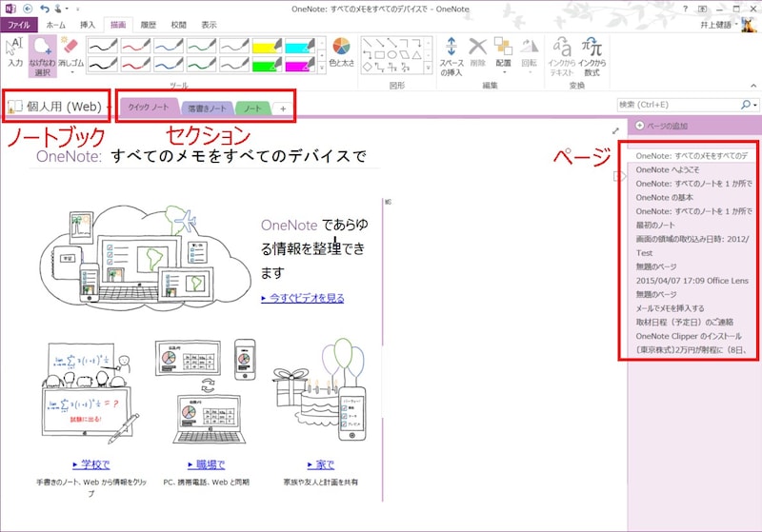Switch to the 履歴 tab
Screen dimensions: 762x532
pyautogui.click(x=149, y=25)
